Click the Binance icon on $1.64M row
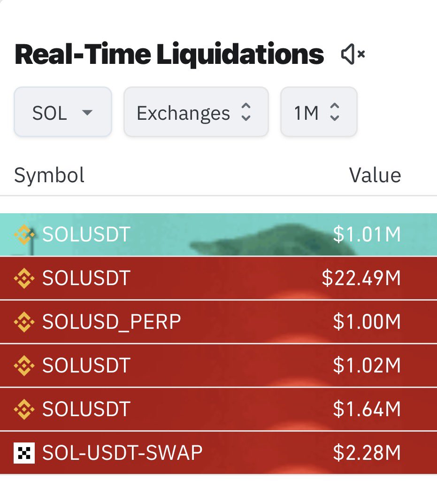 click(24, 409)
